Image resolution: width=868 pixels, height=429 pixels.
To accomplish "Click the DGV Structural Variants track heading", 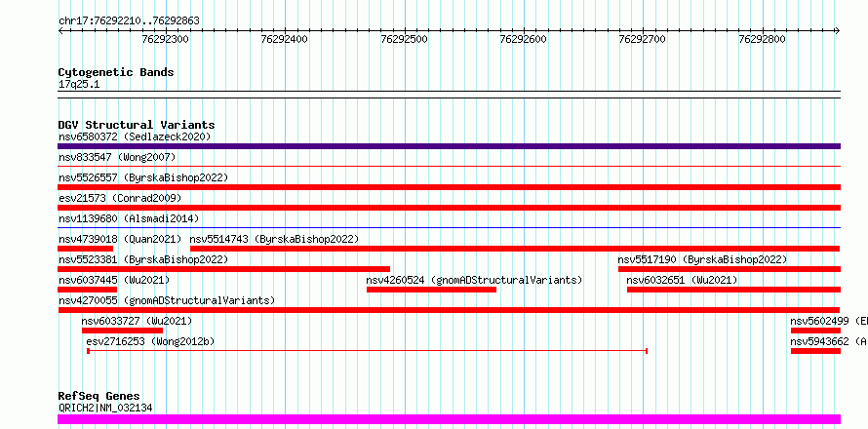I will coord(137,125).
